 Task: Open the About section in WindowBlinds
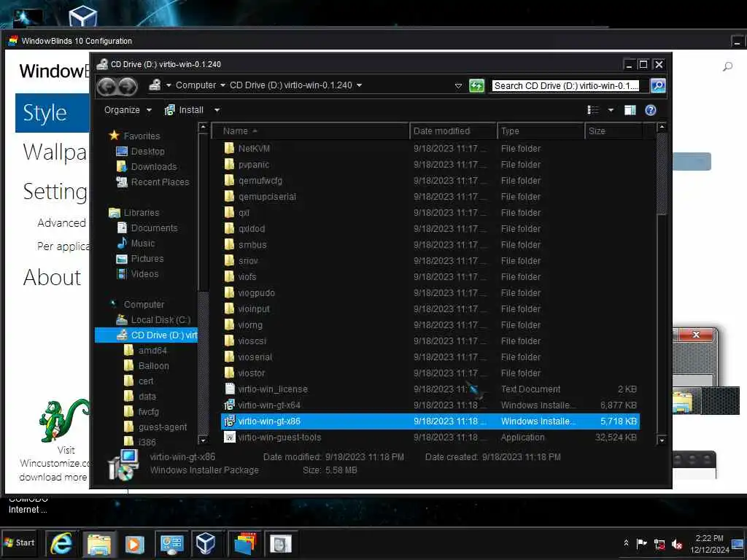(x=52, y=278)
